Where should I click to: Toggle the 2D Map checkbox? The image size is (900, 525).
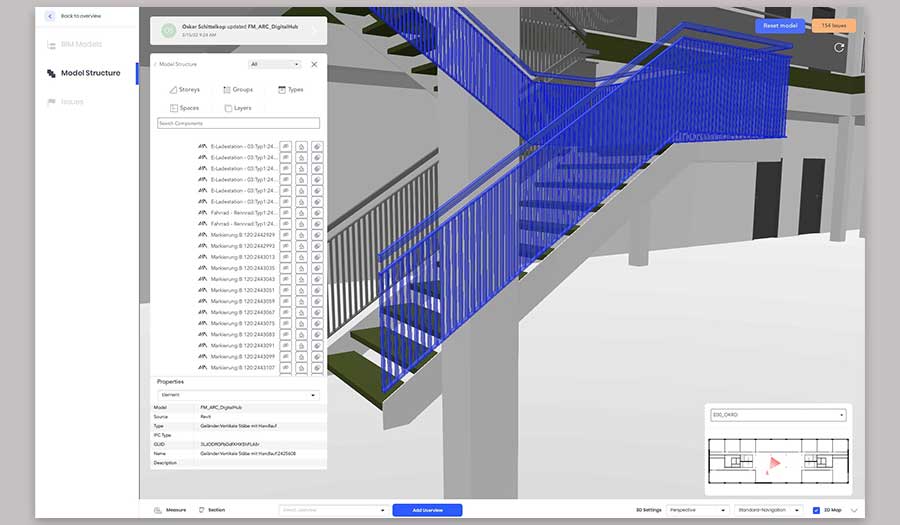816,510
